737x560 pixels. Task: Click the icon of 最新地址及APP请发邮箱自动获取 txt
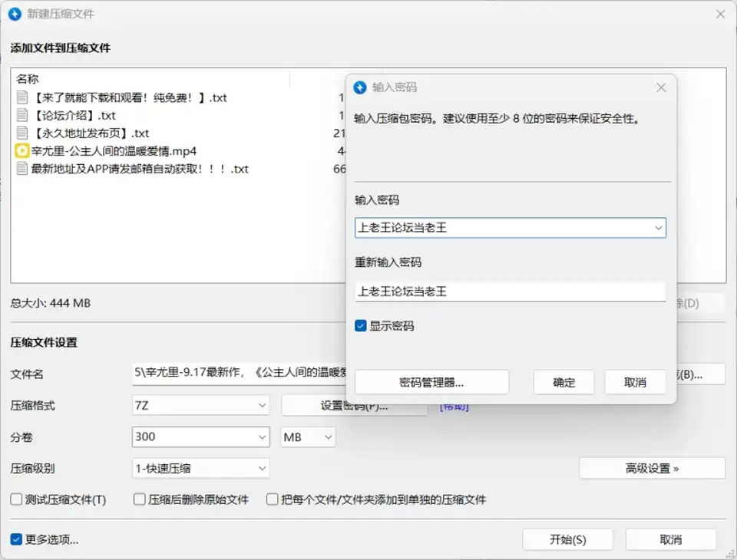21,169
